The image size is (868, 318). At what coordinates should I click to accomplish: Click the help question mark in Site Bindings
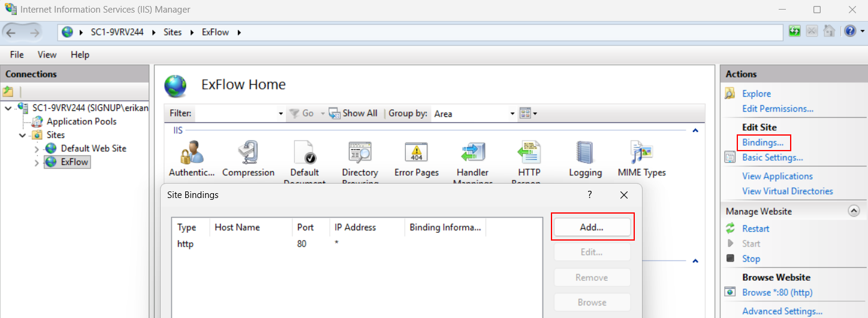click(x=589, y=195)
